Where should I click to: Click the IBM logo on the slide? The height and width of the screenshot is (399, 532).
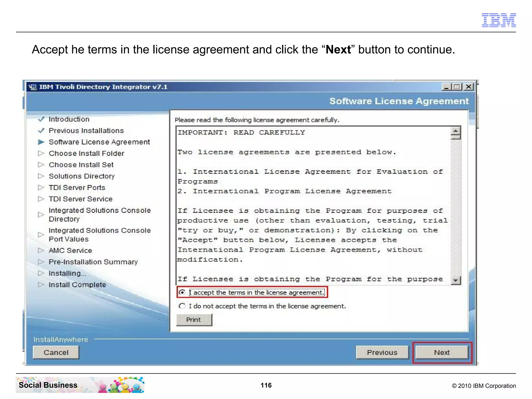(x=499, y=20)
